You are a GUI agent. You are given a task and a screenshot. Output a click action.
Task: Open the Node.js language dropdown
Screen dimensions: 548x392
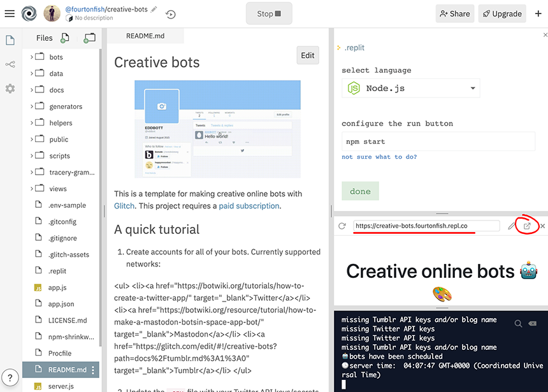tap(410, 88)
